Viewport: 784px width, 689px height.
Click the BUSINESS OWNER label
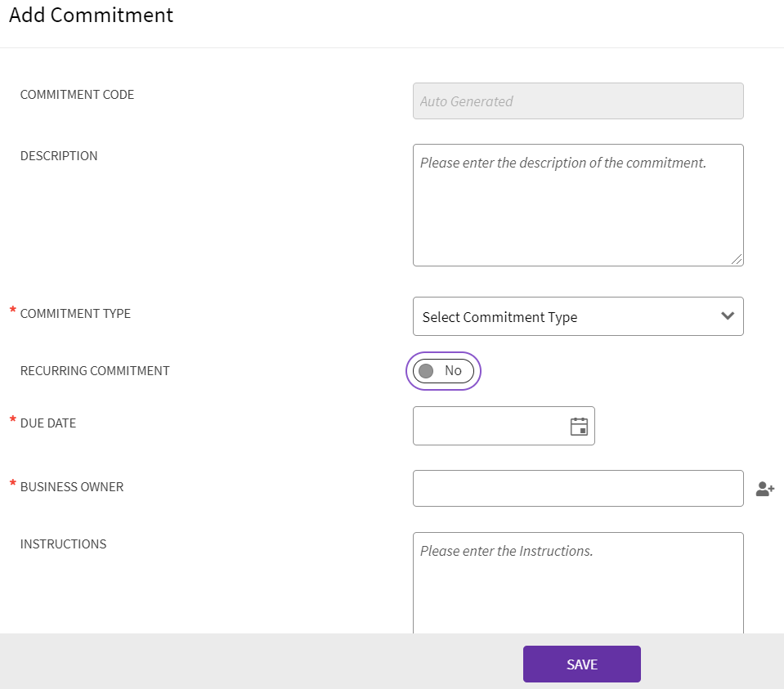pyautogui.click(x=72, y=487)
